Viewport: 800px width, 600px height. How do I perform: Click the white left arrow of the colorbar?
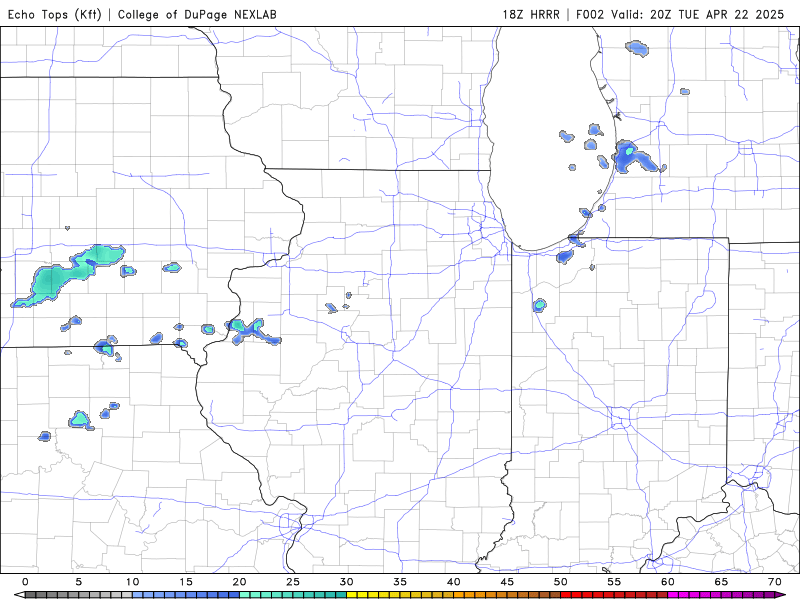pyautogui.click(x=19, y=595)
